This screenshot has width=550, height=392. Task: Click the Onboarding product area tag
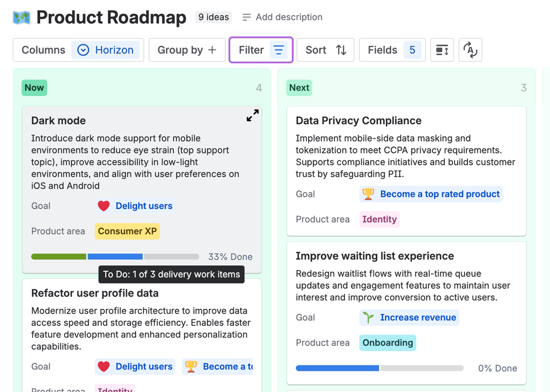(x=387, y=343)
